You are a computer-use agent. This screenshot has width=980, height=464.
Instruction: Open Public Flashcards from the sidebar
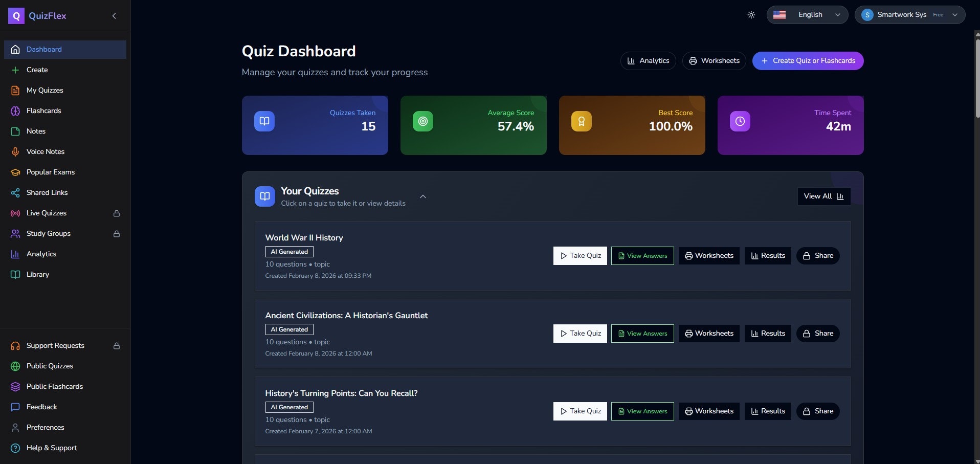[55, 386]
